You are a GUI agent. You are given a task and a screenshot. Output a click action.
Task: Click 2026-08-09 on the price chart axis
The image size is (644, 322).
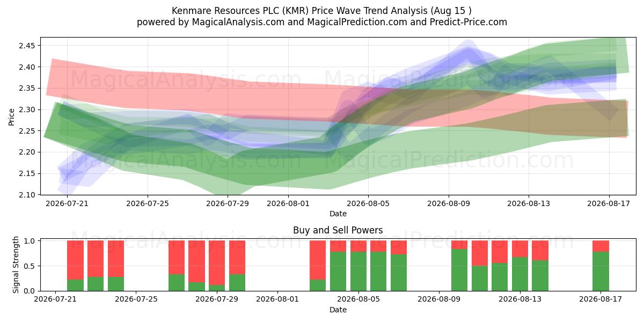(x=448, y=203)
